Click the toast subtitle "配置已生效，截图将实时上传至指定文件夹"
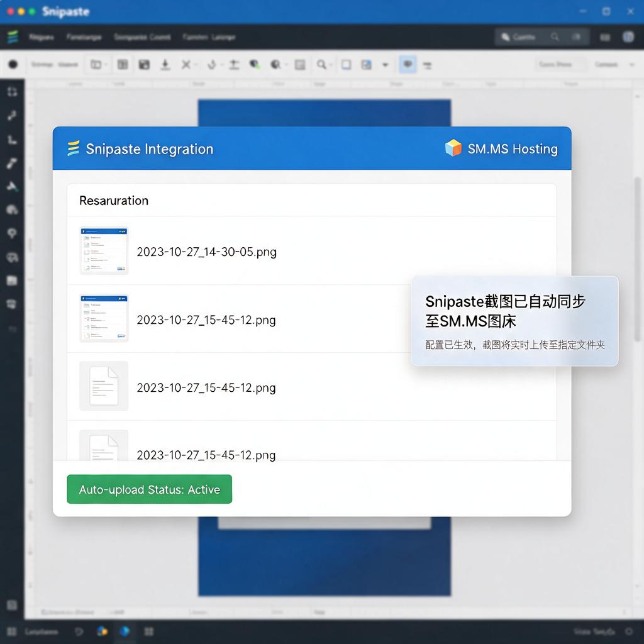Screen dimensions: 644x644 click(x=515, y=345)
